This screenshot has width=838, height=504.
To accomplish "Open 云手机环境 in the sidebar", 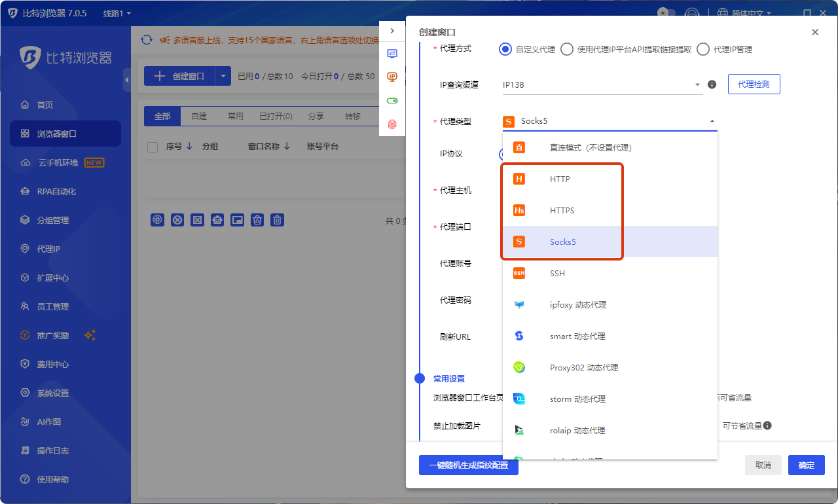I will tap(65, 162).
